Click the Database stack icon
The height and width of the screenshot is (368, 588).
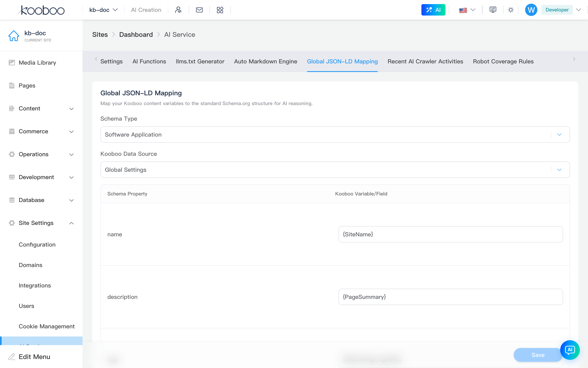[x=12, y=200]
